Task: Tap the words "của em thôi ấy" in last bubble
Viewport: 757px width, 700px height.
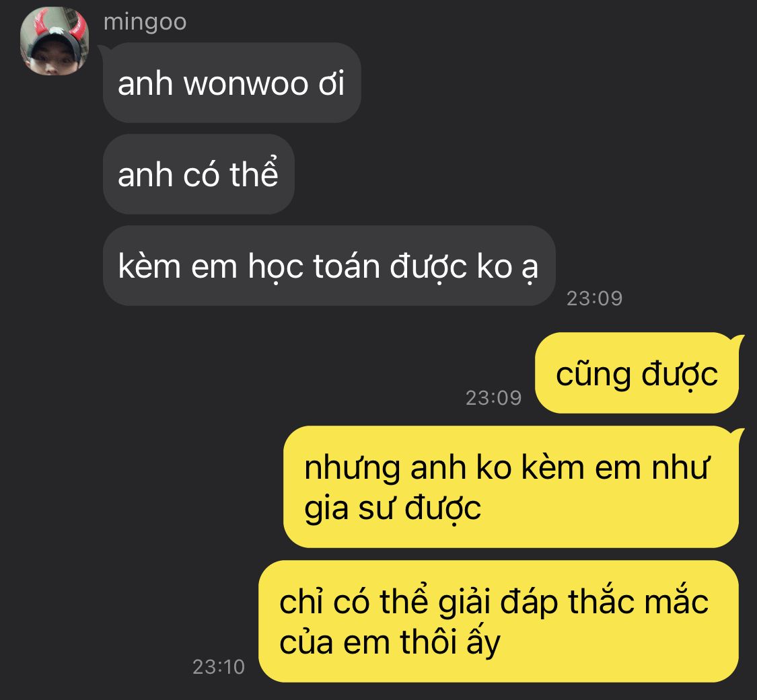Action: click(x=390, y=643)
